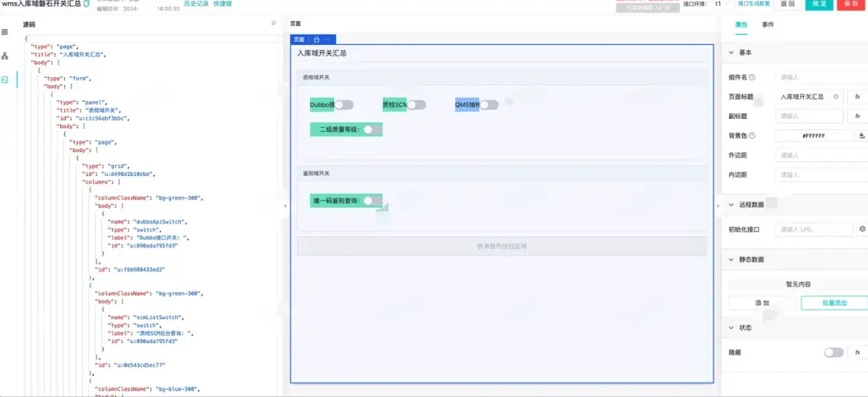This screenshot has height=397, width=868.
Task: Switch to the 事件 tab
Action: 768,25
